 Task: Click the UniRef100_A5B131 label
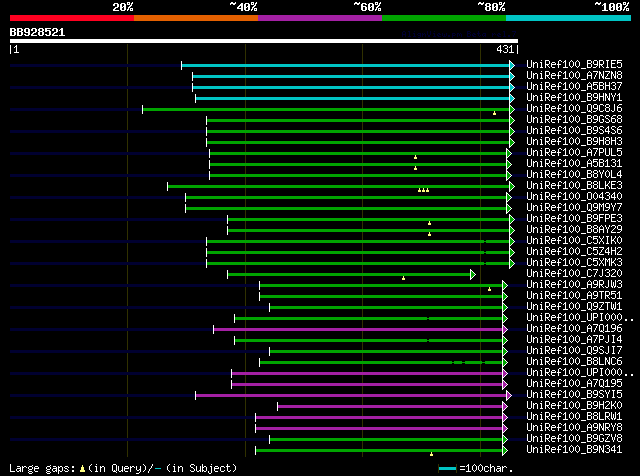[574, 164]
